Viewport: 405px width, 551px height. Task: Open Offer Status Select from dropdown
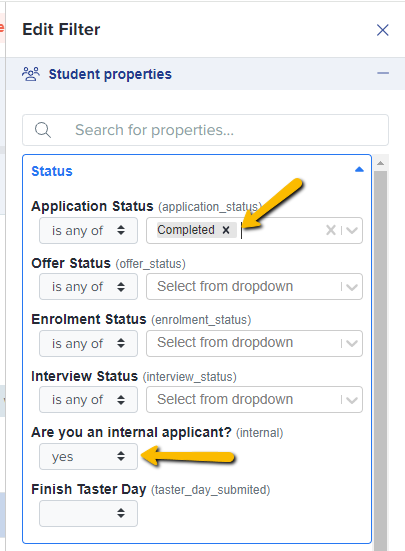coord(254,287)
